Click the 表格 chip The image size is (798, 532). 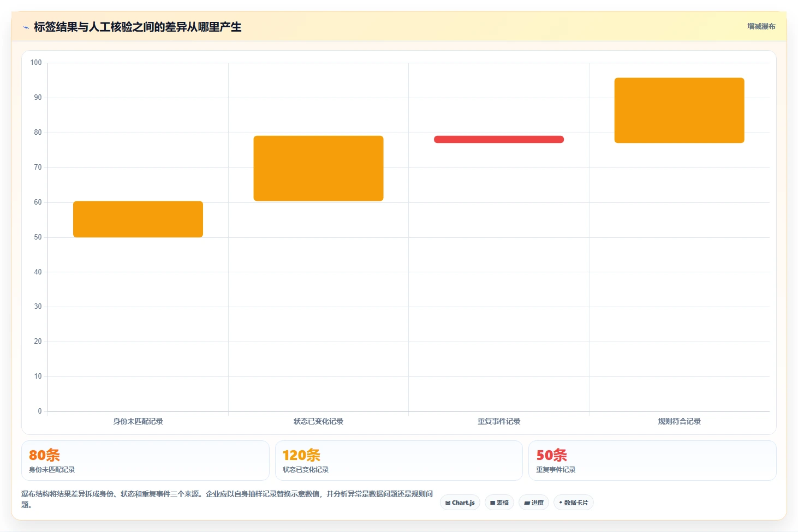499,503
